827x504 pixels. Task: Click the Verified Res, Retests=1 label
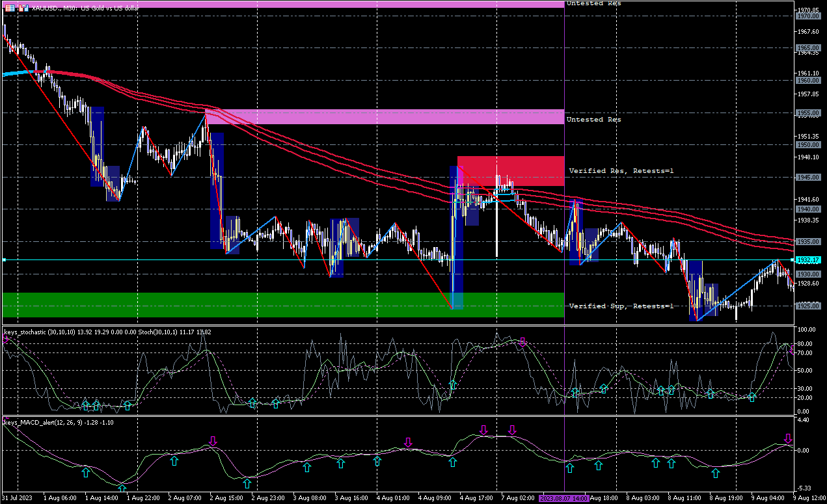[621, 170]
